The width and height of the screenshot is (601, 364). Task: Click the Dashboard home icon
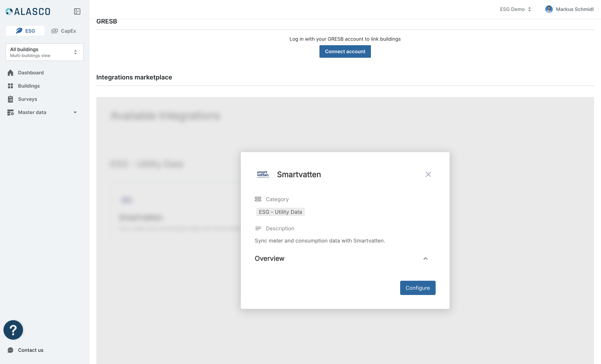click(x=10, y=73)
